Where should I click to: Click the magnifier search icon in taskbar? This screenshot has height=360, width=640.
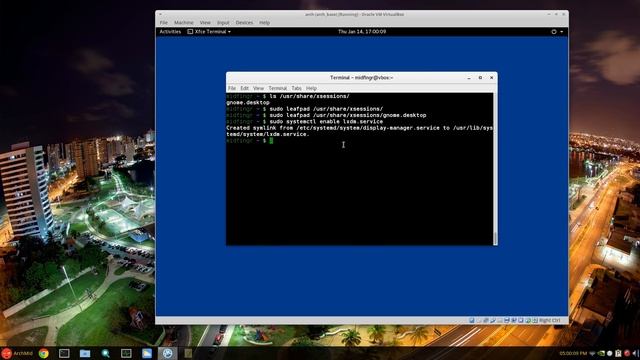click(x=106, y=353)
